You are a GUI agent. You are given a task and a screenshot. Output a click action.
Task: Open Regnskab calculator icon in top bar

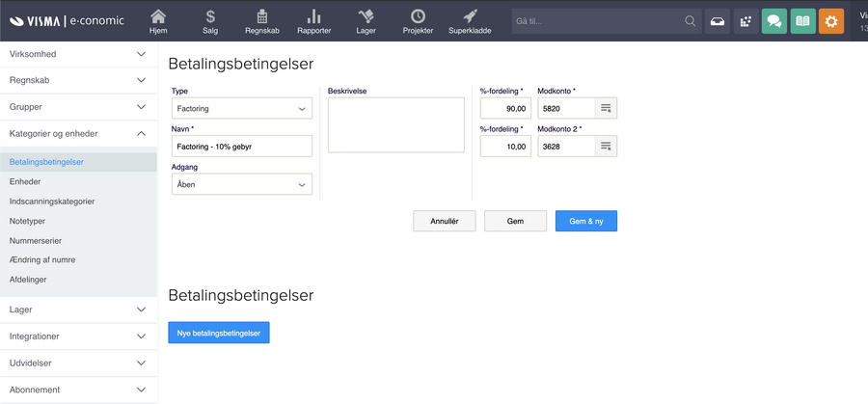pos(261,20)
